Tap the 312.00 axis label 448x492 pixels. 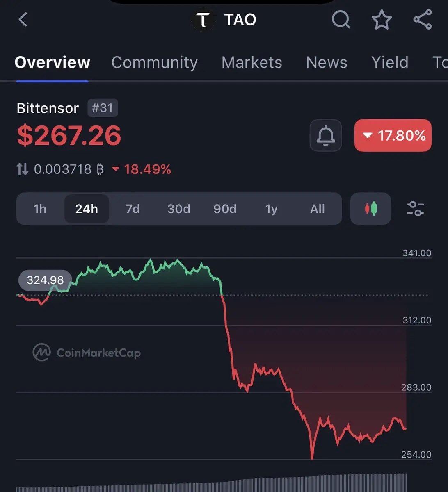(417, 320)
